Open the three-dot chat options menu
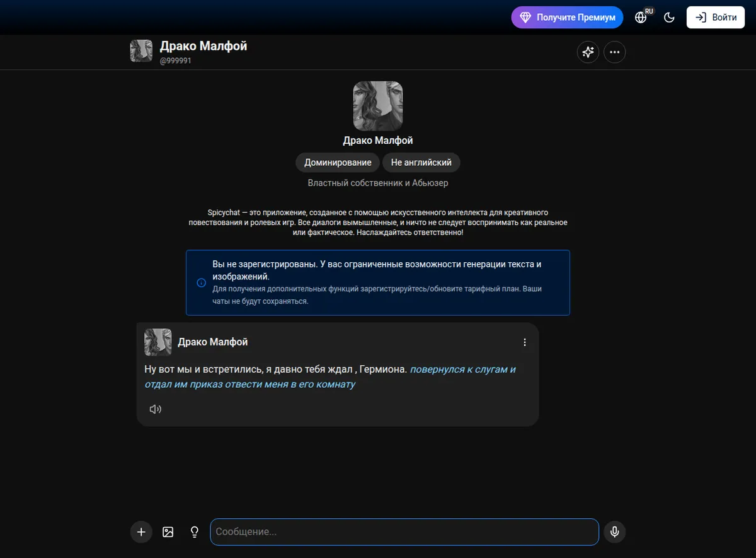756x558 pixels. coord(615,52)
